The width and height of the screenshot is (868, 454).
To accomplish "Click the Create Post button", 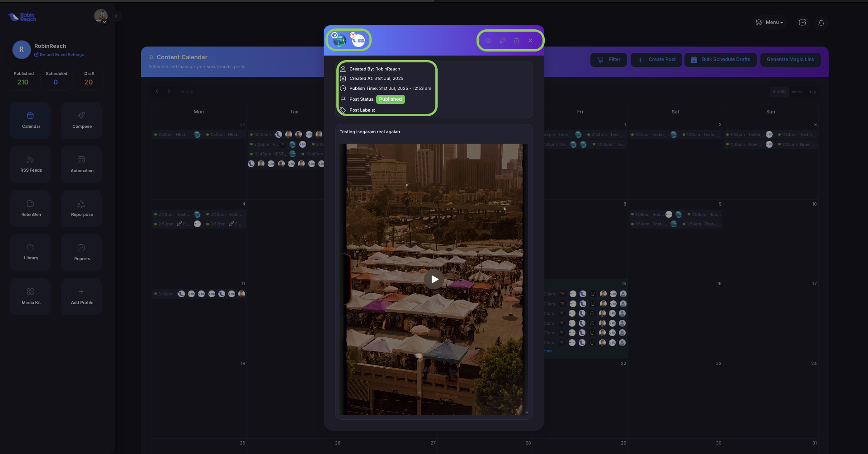I will (x=656, y=60).
